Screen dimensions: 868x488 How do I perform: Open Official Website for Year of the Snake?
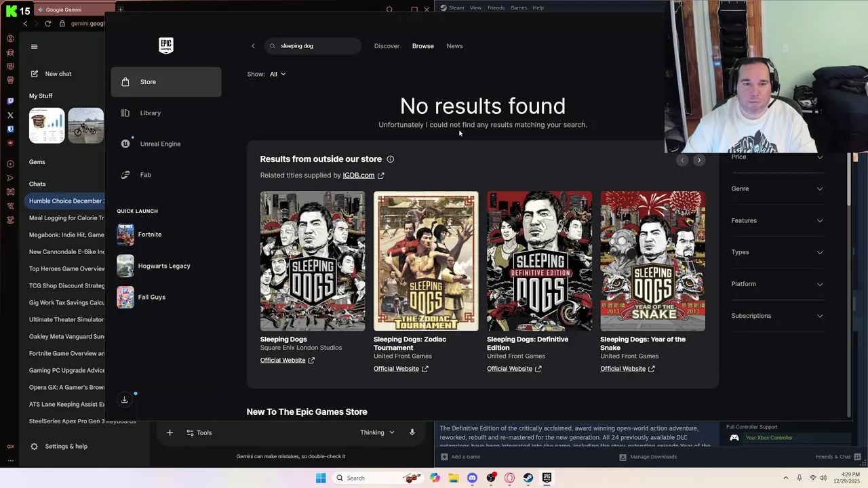[x=627, y=369]
